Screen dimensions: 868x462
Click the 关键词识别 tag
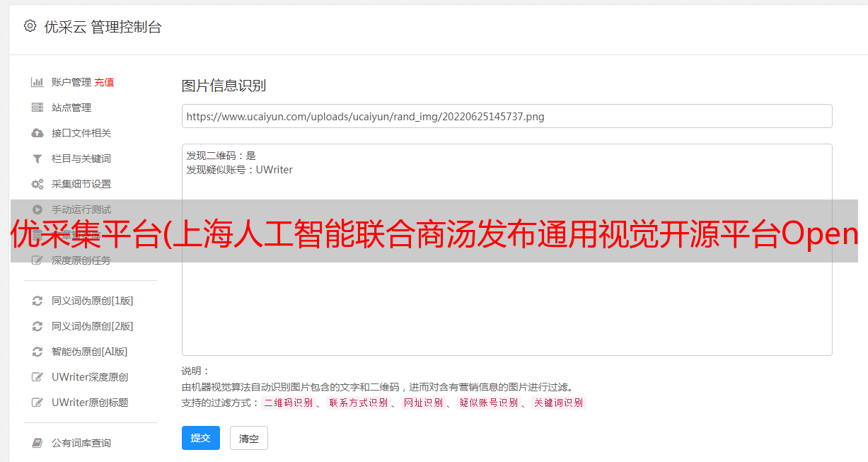pyautogui.click(x=558, y=403)
